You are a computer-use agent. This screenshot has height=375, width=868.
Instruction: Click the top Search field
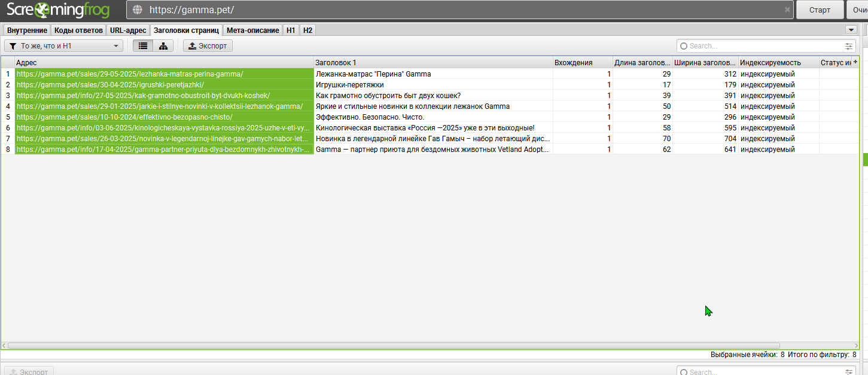766,45
